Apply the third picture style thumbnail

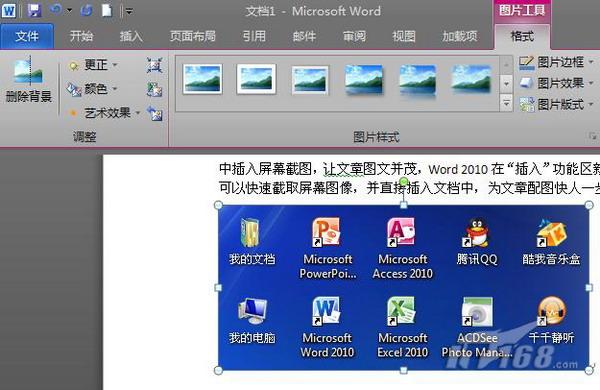pyautogui.click(x=310, y=80)
